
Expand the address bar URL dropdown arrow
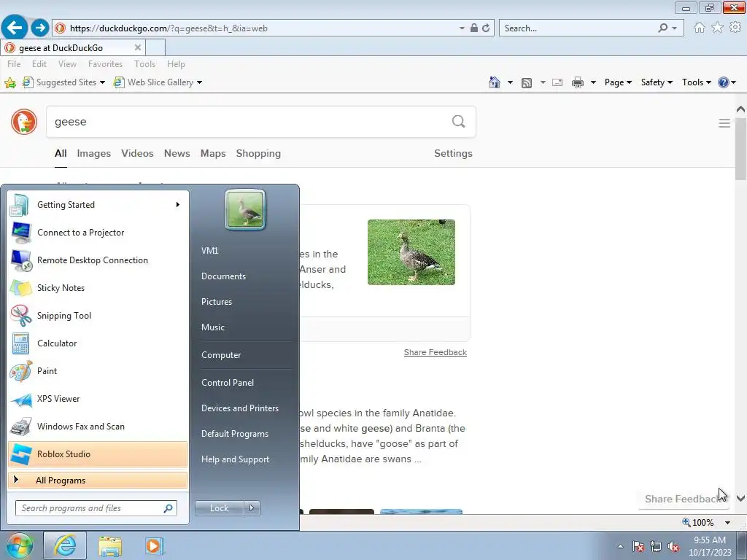(462, 28)
